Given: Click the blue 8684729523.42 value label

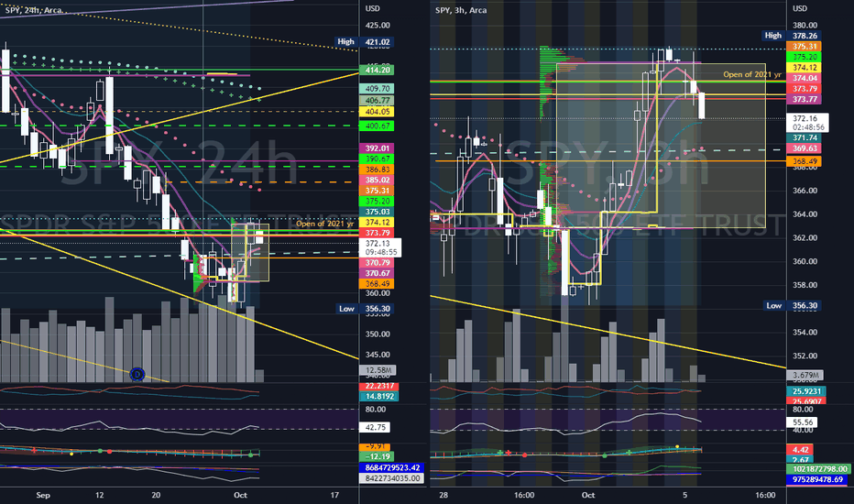Looking at the screenshot, I should click(391, 467).
